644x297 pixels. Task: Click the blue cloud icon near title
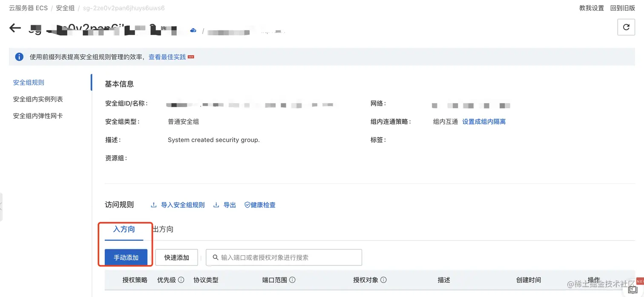pyautogui.click(x=193, y=30)
